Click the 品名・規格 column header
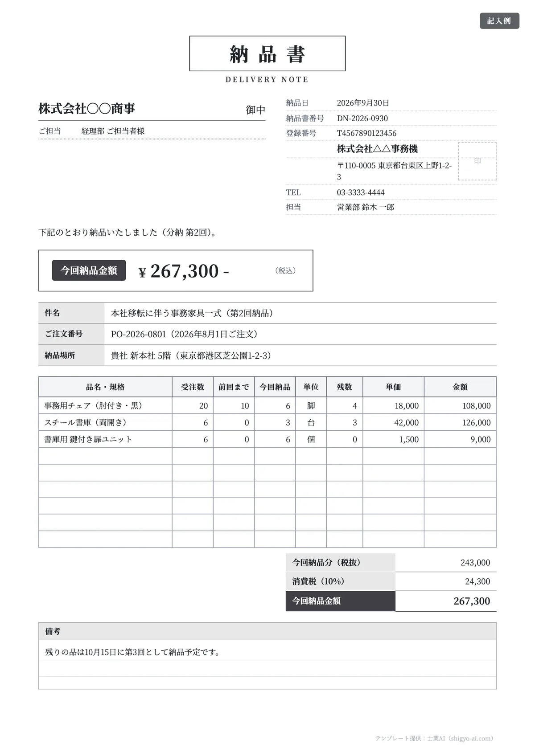 tap(105, 387)
